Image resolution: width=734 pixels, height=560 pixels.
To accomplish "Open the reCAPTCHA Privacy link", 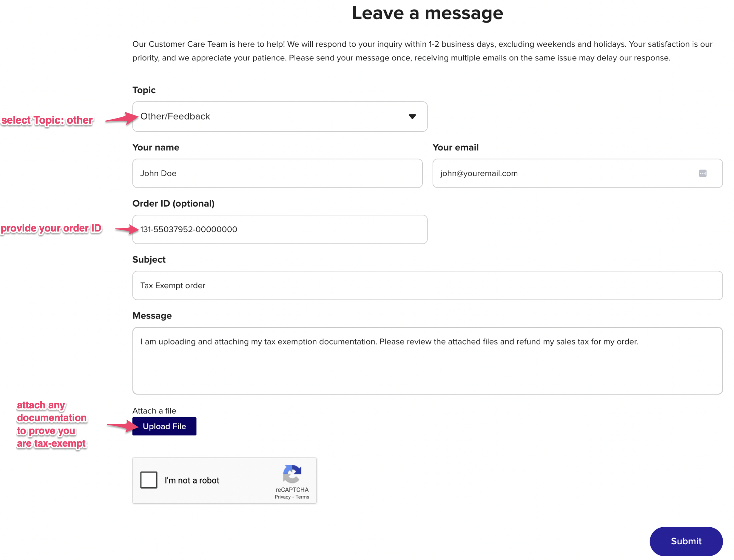I will click(282, 497).
